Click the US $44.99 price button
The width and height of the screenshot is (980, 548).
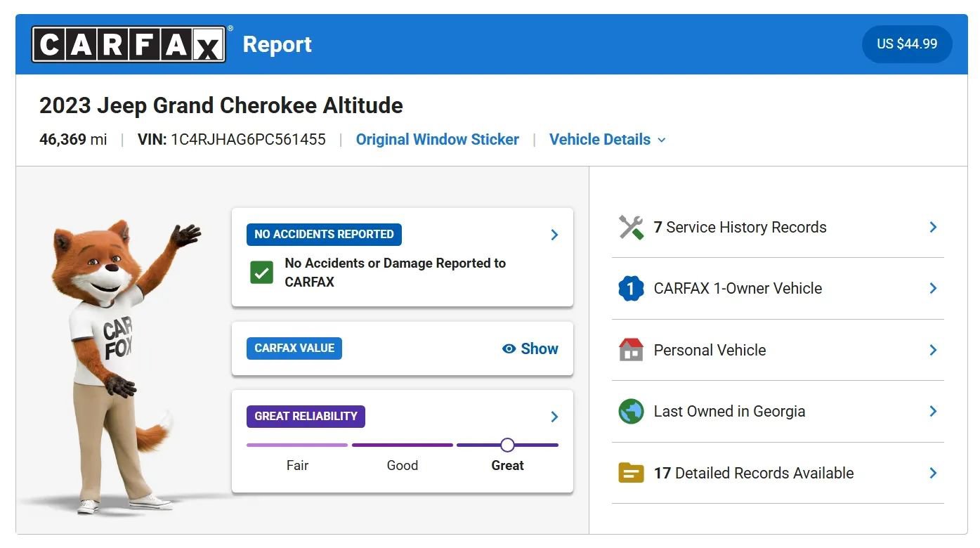[x=907, y=44]
